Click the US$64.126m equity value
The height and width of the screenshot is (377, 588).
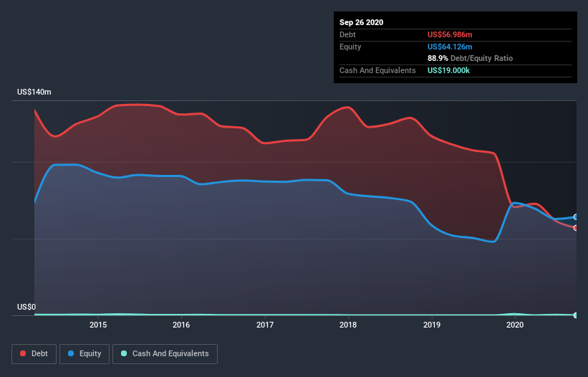pyautogui.click(x=450, y=47)
